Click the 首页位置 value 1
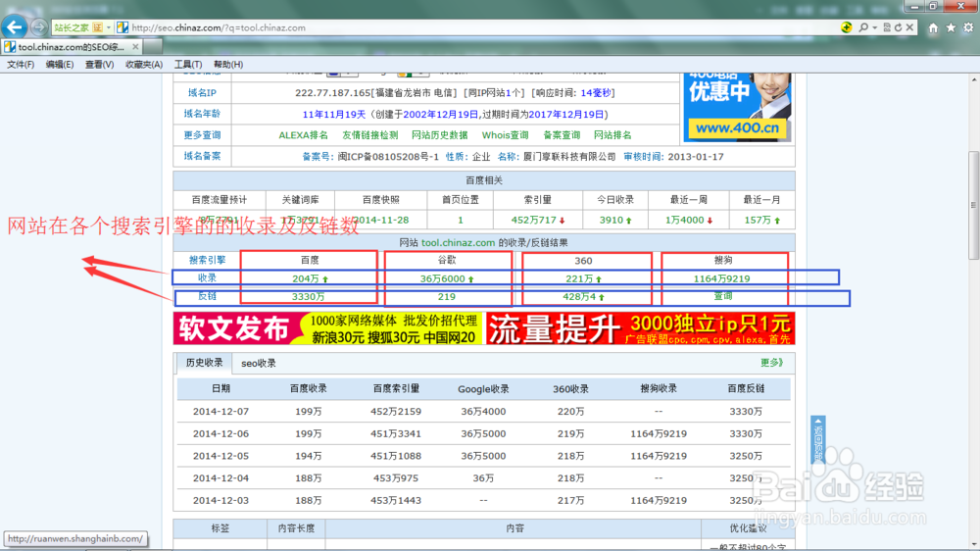Image resolution: width=980 pixels, height=551 pixels. coord(461,221)
